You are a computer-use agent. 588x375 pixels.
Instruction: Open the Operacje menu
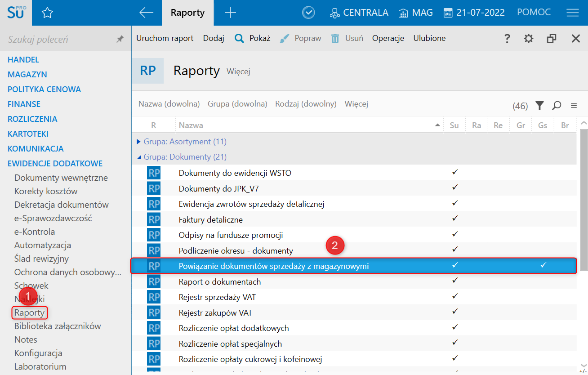tap(388, 38)
